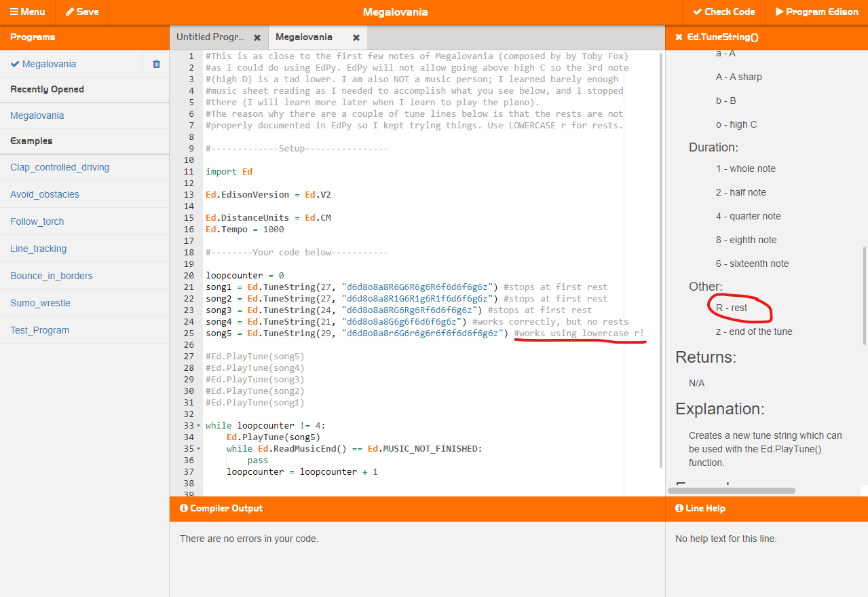Screen dimensions: 868x597
Task: Open the Test_Program example
Action: [40, 330]
